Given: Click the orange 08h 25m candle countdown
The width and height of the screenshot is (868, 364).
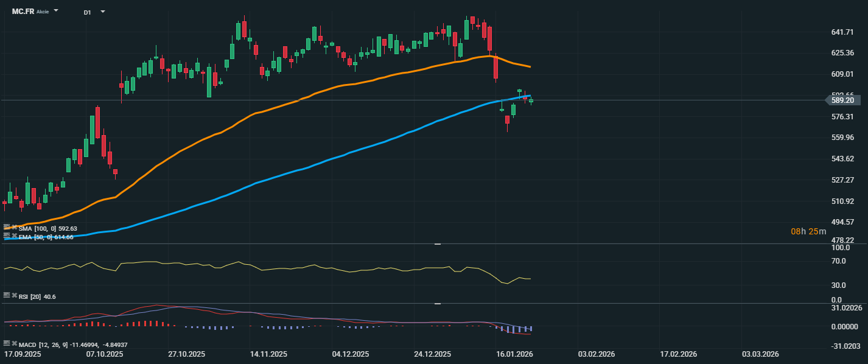Looking at the screenshot, I should pyautogui.click(x=808, y=231).
